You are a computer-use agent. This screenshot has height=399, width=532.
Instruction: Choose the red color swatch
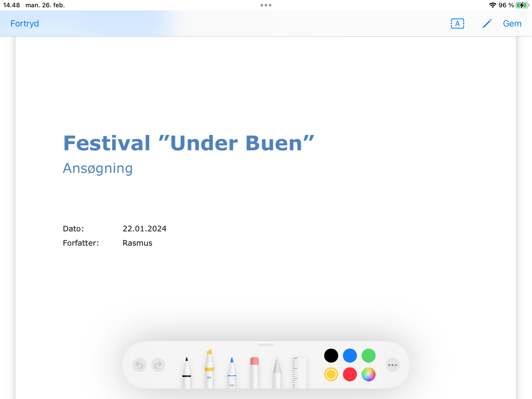pyautogui.click(x=350, y=375)
